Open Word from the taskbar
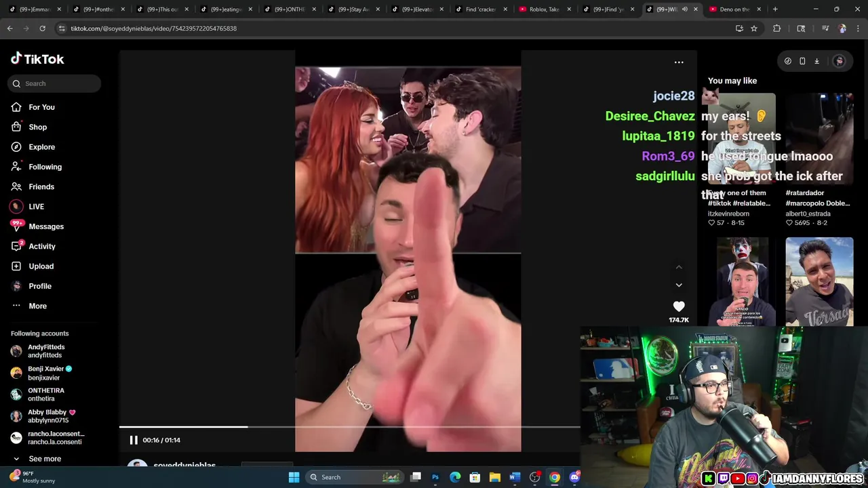This screenshot has width=868, height=488. [515, 477]
